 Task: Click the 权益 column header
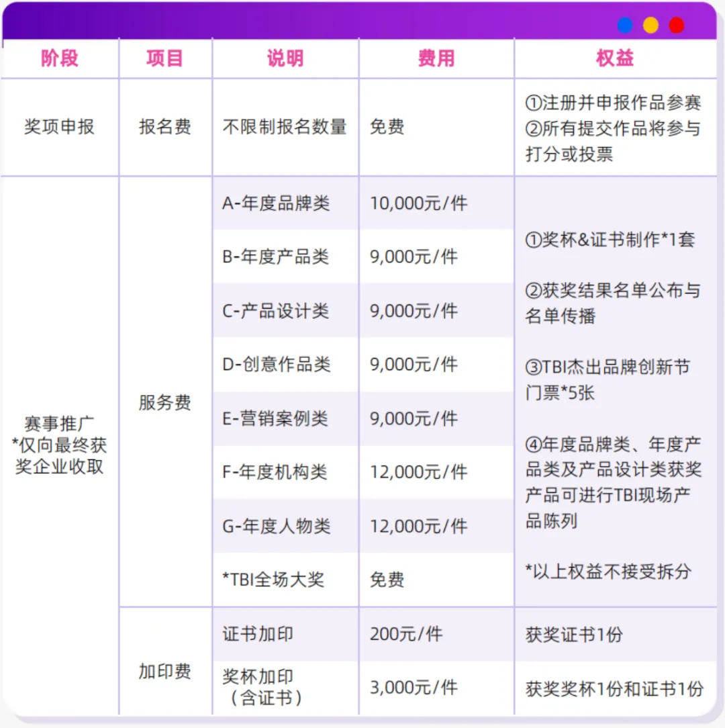(x=615, y=58)
